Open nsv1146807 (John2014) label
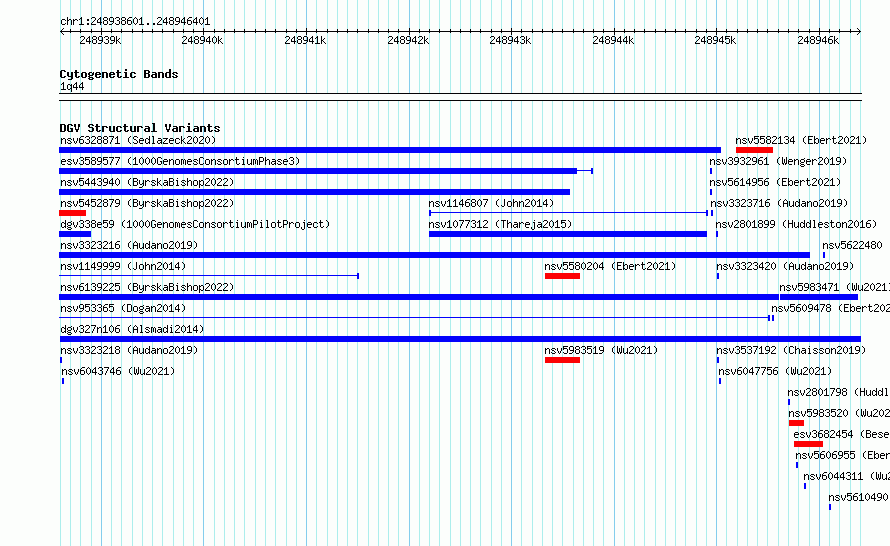This screenshot has width=890, height=546. pos(491,203)
